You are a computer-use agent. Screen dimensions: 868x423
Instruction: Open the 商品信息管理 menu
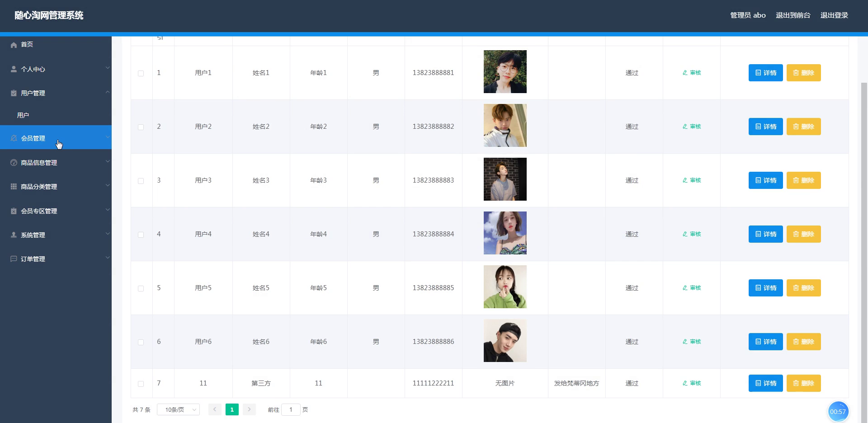coord(56,163)
